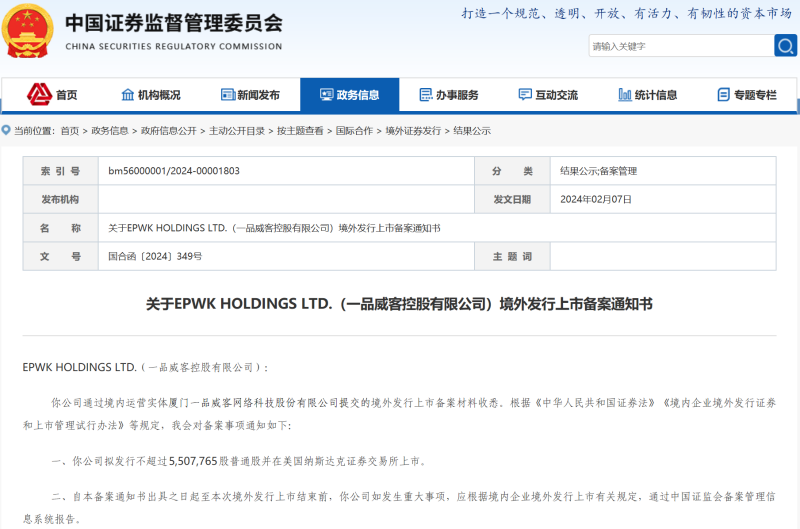Focus the keyword search input field
The height and width of the screenshot is (529, 800).
point(682,46)
